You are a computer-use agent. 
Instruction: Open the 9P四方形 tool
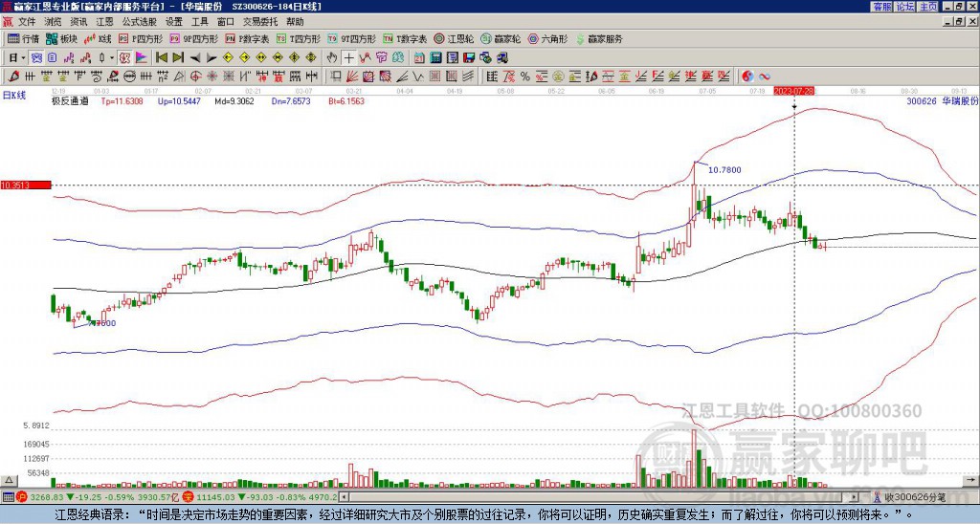(x=193, y=38)
